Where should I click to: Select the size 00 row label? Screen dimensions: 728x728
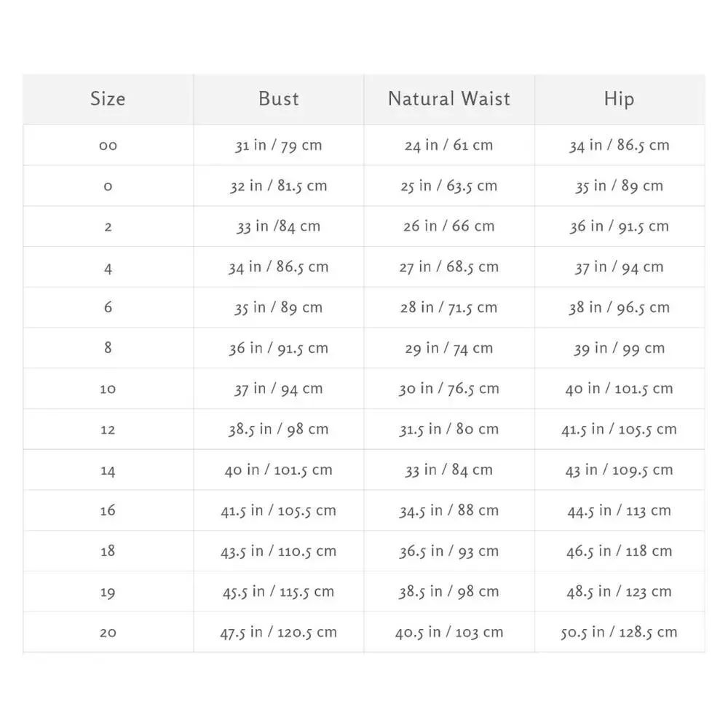(108, 146)
